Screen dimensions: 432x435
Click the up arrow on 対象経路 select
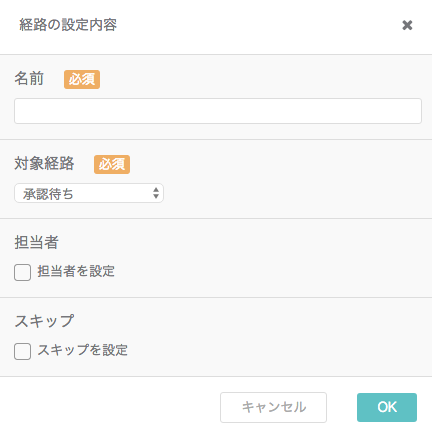coord(156,190)
